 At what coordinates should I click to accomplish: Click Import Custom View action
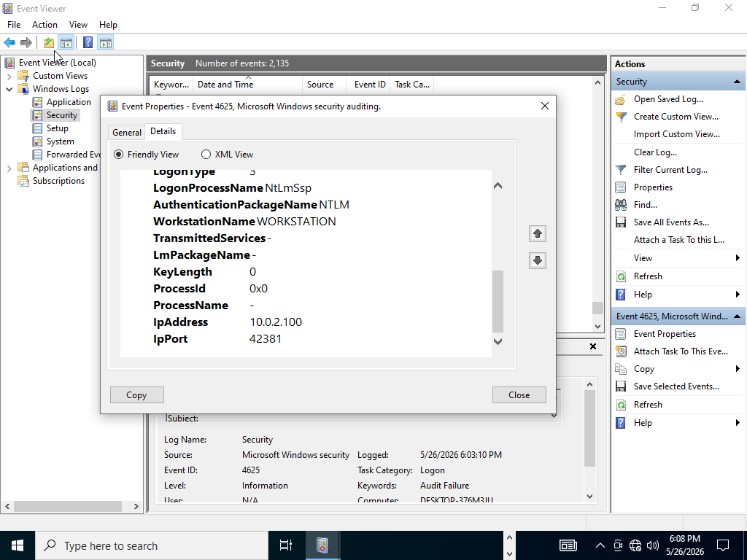(676, 134)
